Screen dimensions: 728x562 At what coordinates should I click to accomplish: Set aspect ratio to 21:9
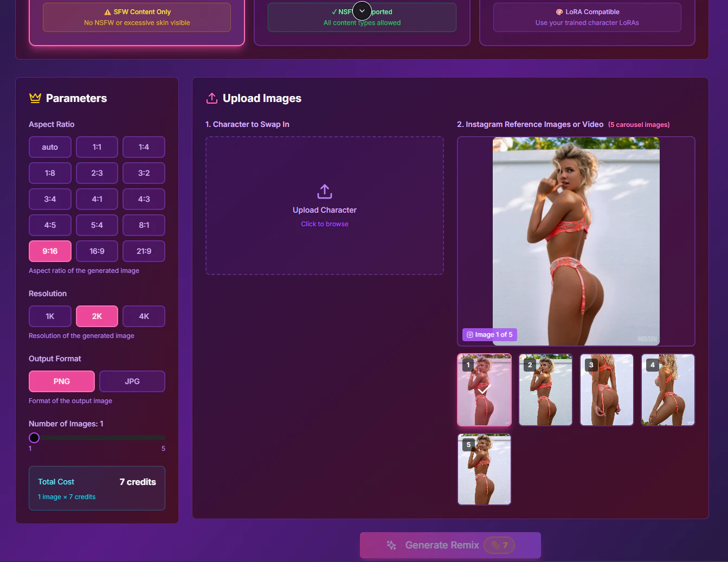(144, 251)
